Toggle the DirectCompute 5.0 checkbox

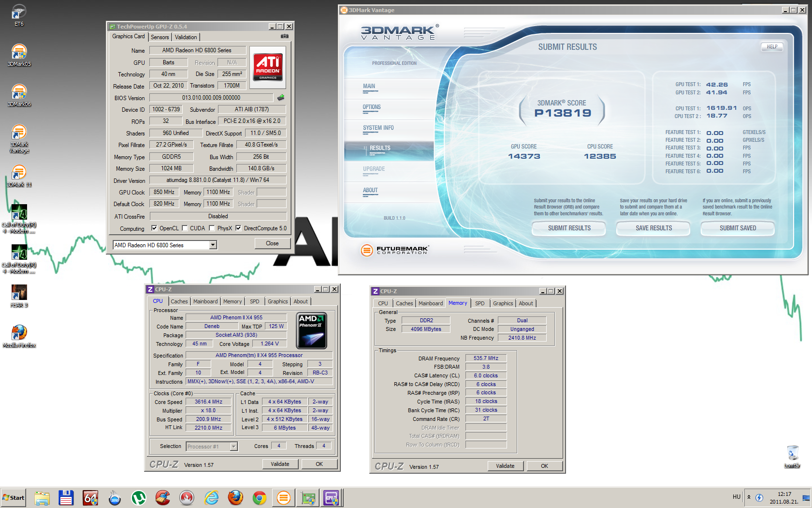click(x=238, y=228)
